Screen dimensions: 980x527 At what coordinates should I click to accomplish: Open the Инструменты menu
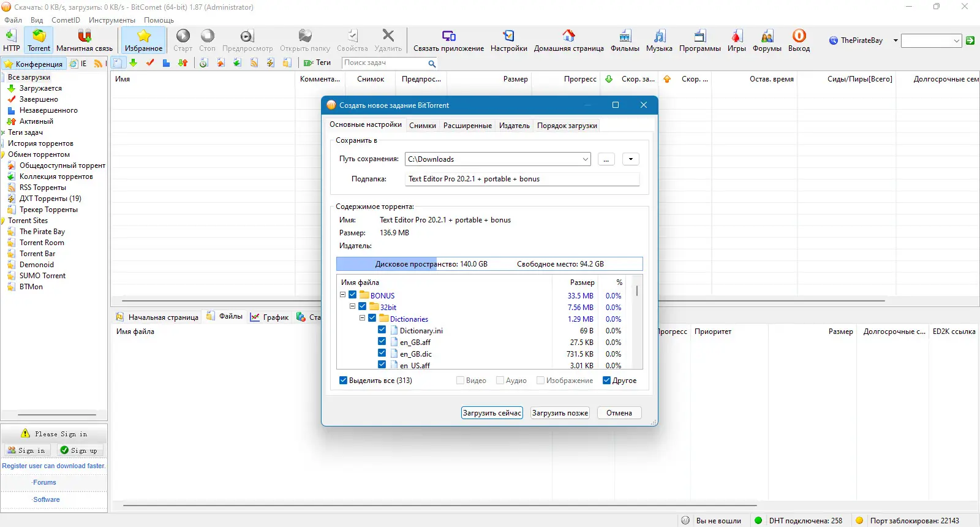112,20
